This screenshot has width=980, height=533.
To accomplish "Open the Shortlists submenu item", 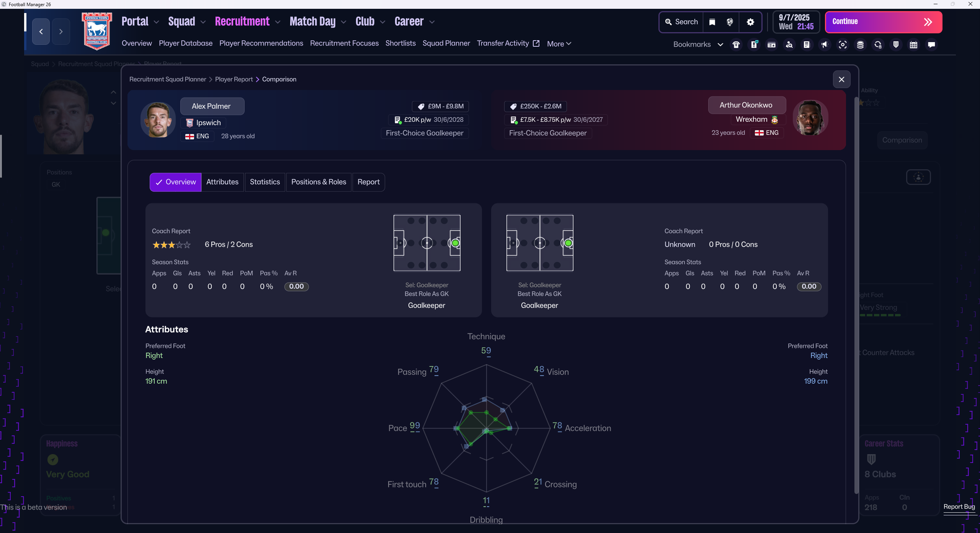I will point(400,43).
